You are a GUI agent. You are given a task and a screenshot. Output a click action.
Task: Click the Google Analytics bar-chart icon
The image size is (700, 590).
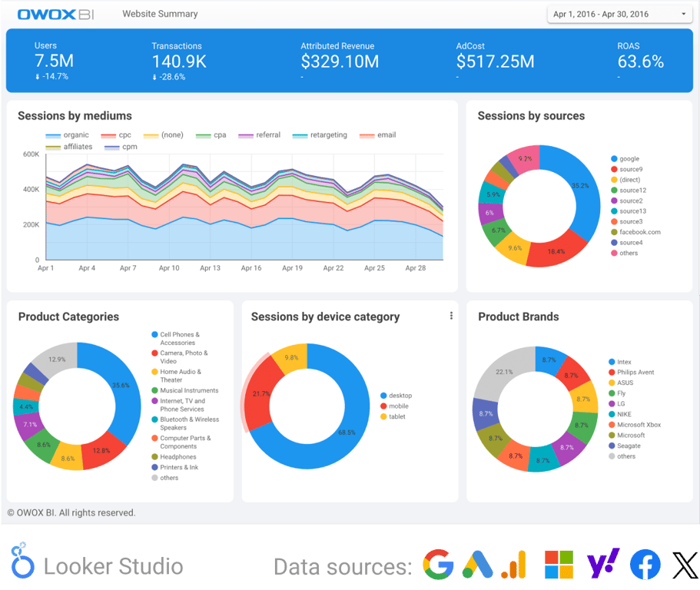coord(513,565)
